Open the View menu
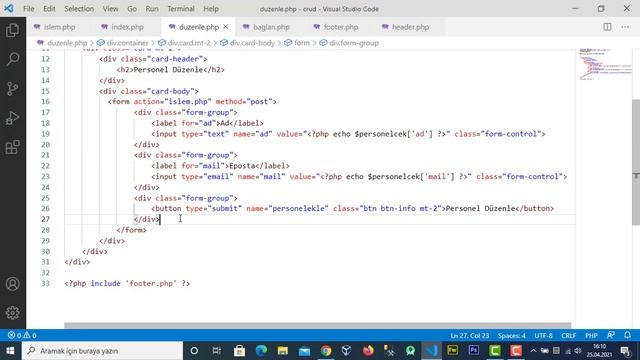The width and height of the screenshot is (640, 360). click(111, 9)
